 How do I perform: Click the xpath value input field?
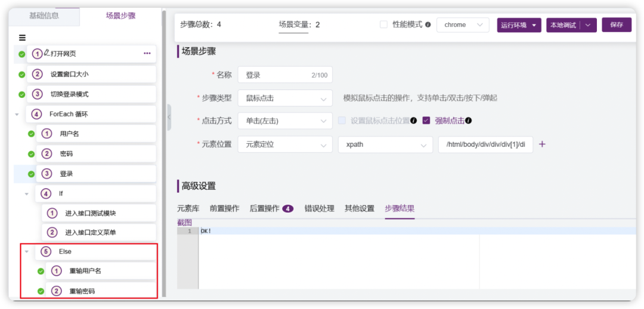pos(485,144)
